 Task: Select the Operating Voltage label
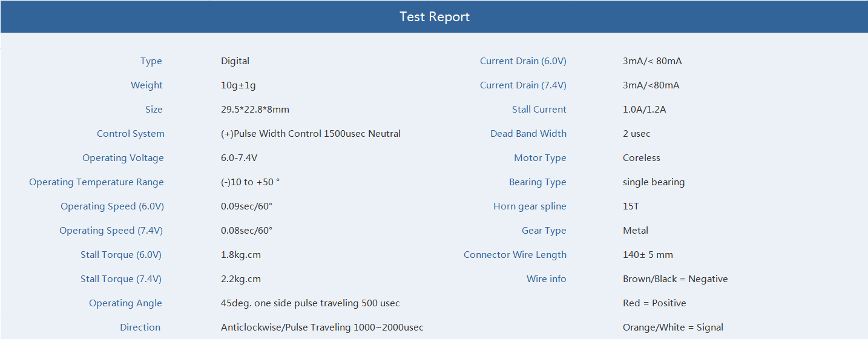pos(123,158)
